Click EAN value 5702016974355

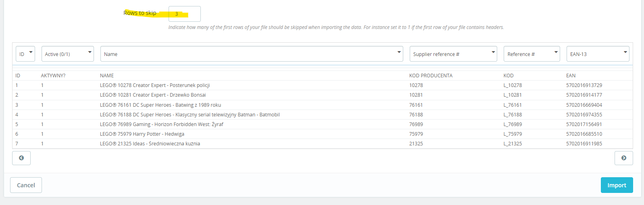584,115
